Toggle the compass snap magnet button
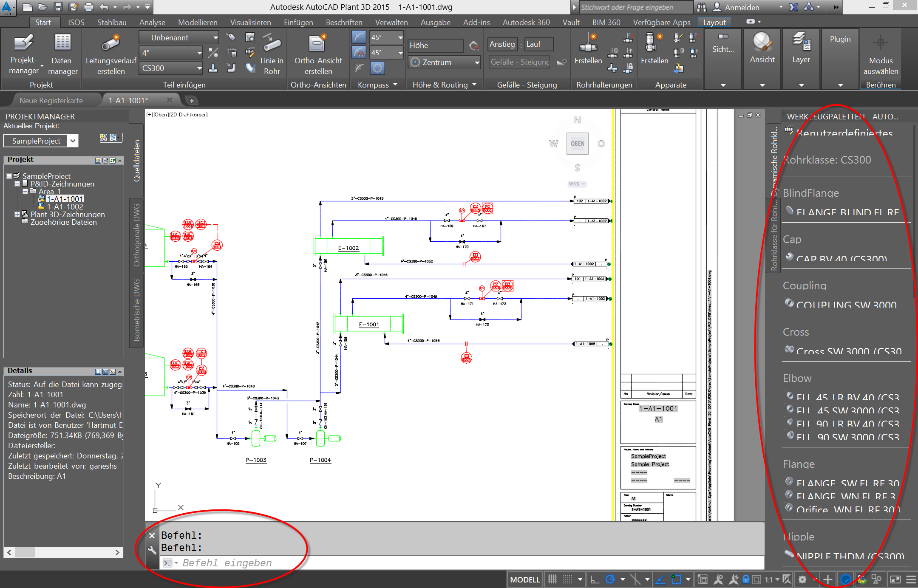The image size is (918, 588). pyautogui.click(x=359, y=52)
